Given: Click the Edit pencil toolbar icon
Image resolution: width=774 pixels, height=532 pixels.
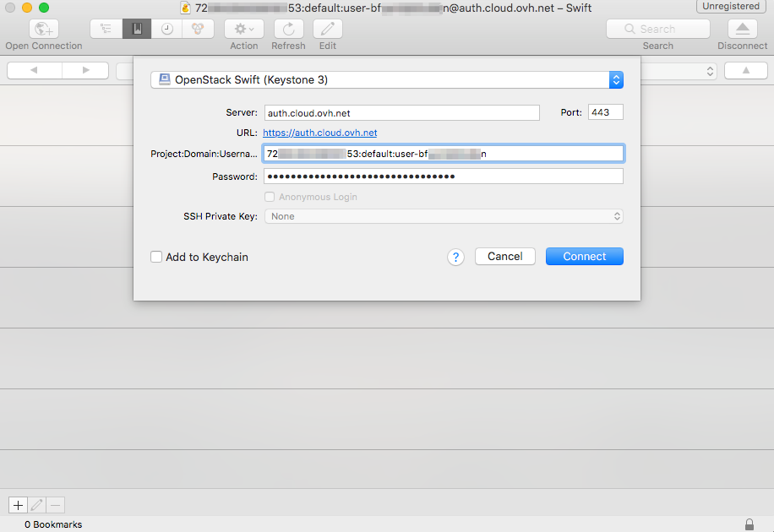Looking at the screenshot, I should click(327, 29).
